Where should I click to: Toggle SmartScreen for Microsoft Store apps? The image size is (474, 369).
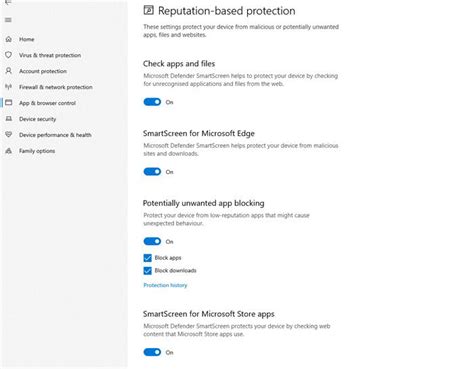pos(152,352)
